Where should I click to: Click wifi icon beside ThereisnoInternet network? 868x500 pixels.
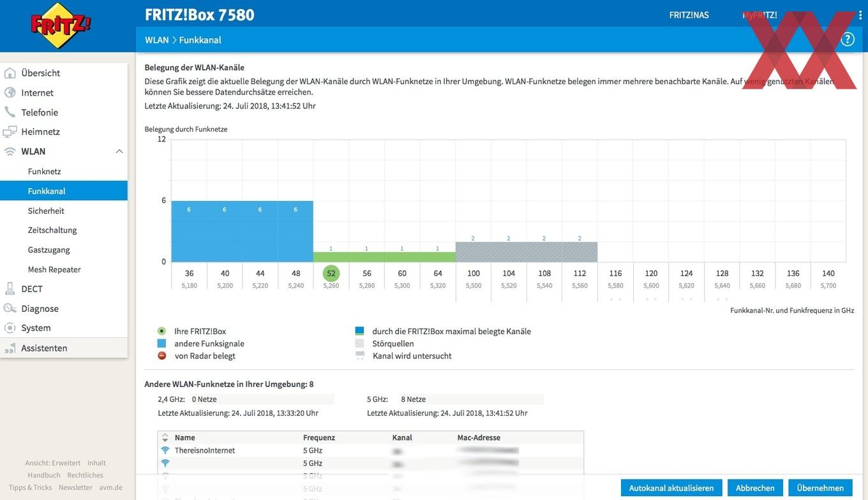tap(165, 450)
